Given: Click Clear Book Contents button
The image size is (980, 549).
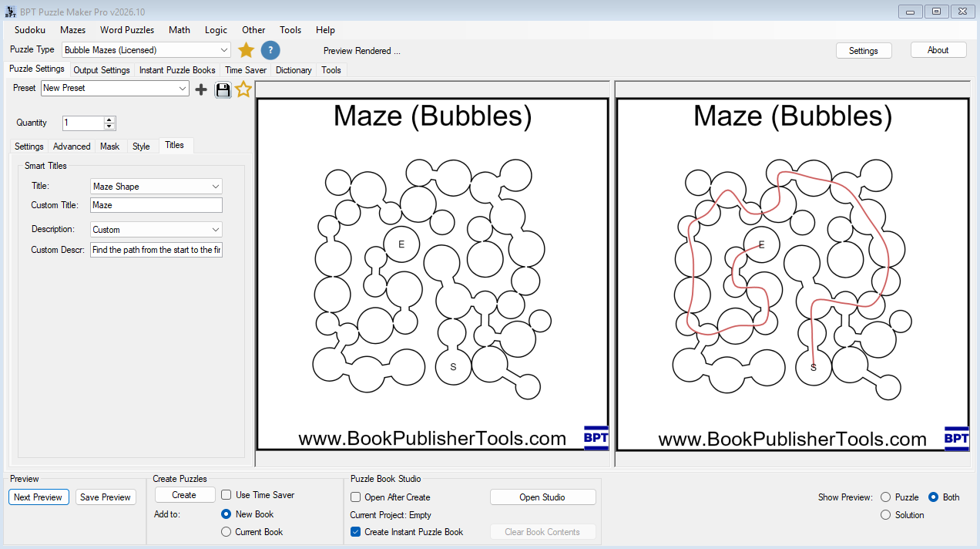Looking at the screenshot, I should [x=542, y=532].
